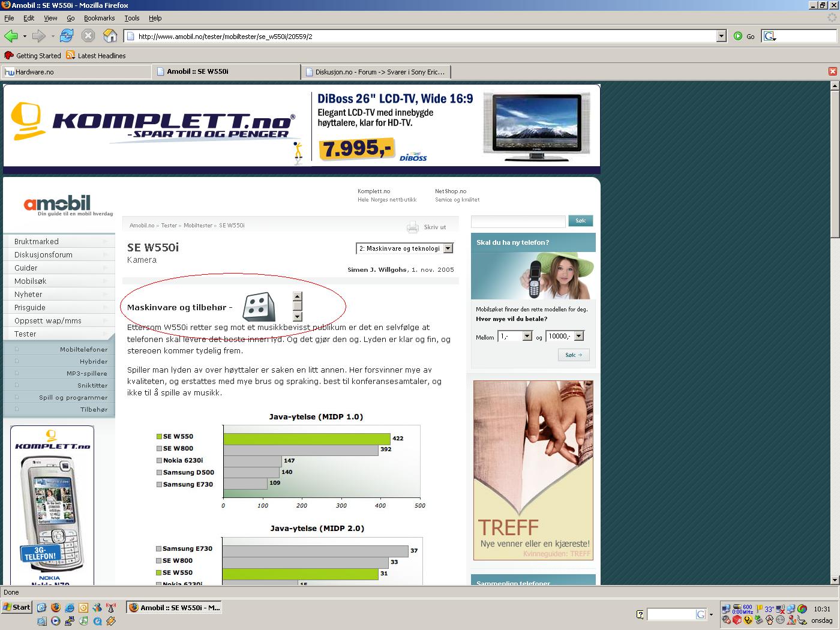This screenshot has height=630, width=840.
Task: Click the Søk button beside the search field
Action: pos(581,221)
